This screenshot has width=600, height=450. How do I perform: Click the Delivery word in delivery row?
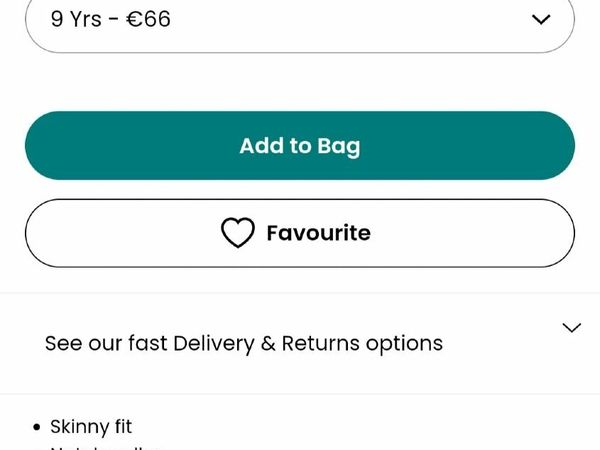pyautogui.click(x=214, y=344)
